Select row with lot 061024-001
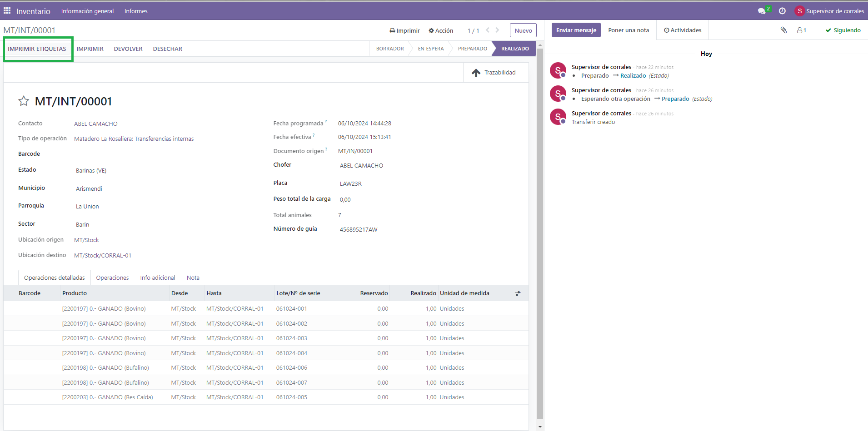Screen dimensions: 868x431 pyautogui.click(x=266, y=308)
